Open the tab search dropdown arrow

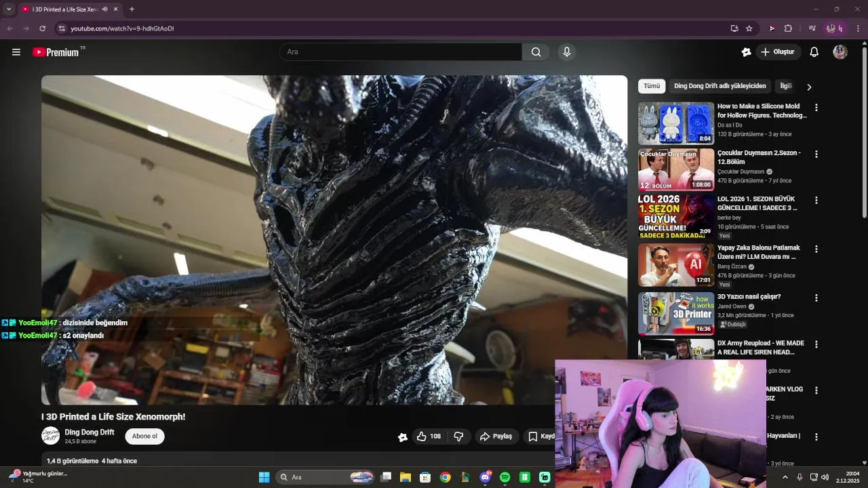coord(9,9)
